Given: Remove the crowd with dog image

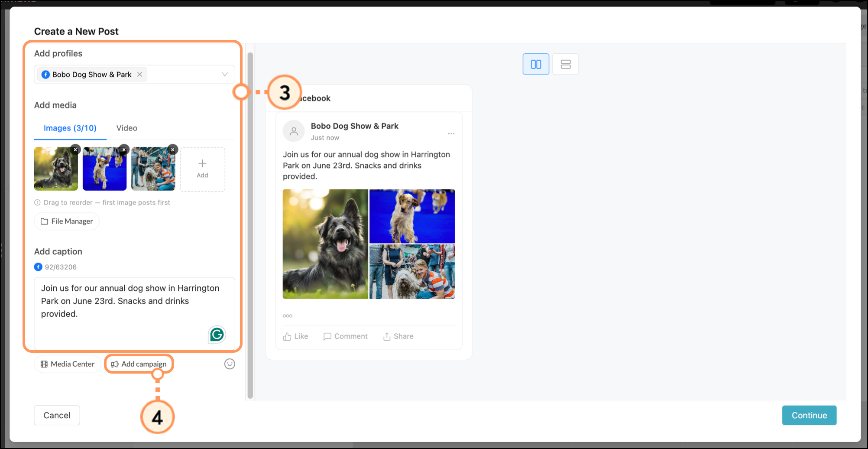Looking at the screenshot, I should tap(173, 150).
